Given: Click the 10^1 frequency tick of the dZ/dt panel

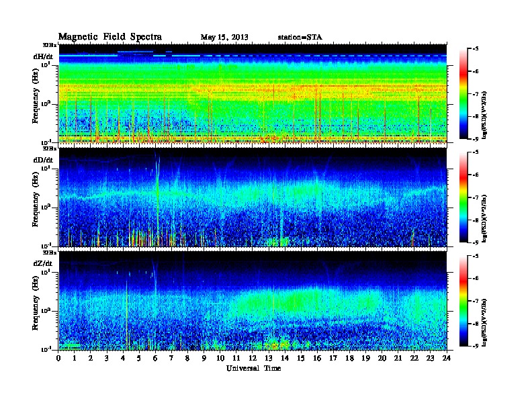Looking at the screenshot, I should [46, 272].
